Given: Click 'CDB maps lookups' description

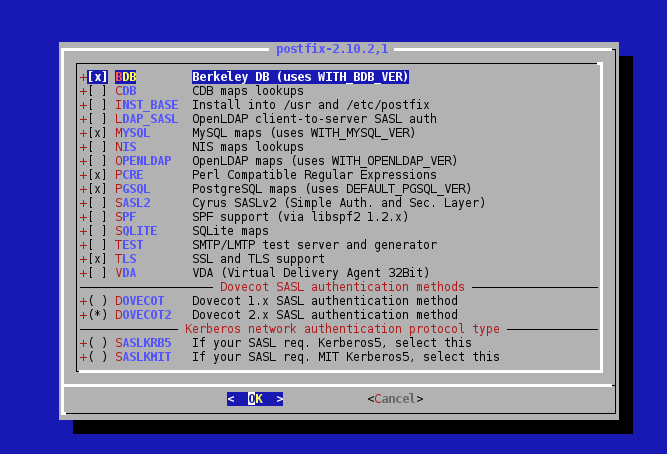Looking at the screenshot, I should pyautogui.click(x=248, y=91).
